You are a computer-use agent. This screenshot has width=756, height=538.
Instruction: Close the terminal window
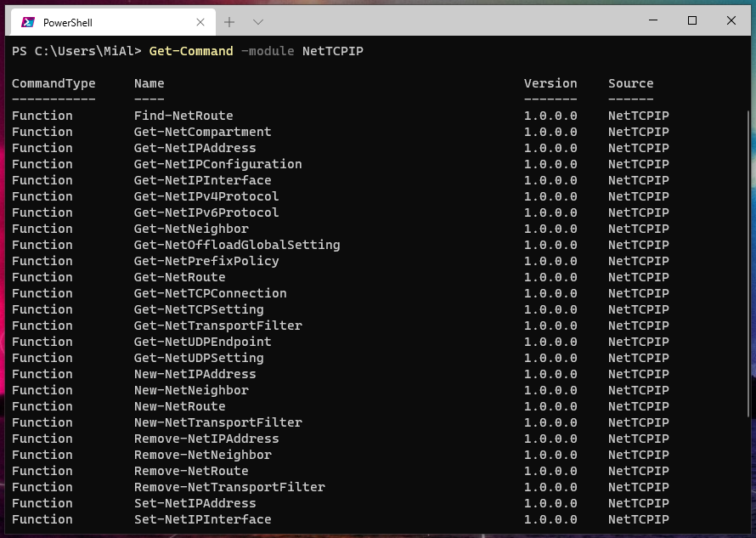(731, 20)
